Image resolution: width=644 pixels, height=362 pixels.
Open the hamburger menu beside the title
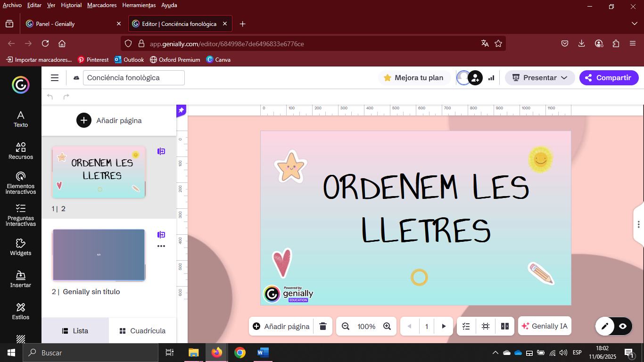[x=55, y=78]
